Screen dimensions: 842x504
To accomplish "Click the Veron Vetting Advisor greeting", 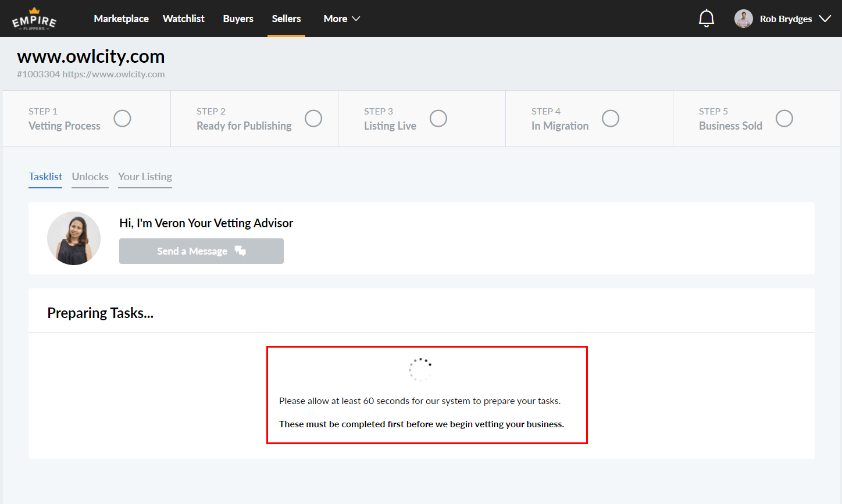I will click(206, 223).
